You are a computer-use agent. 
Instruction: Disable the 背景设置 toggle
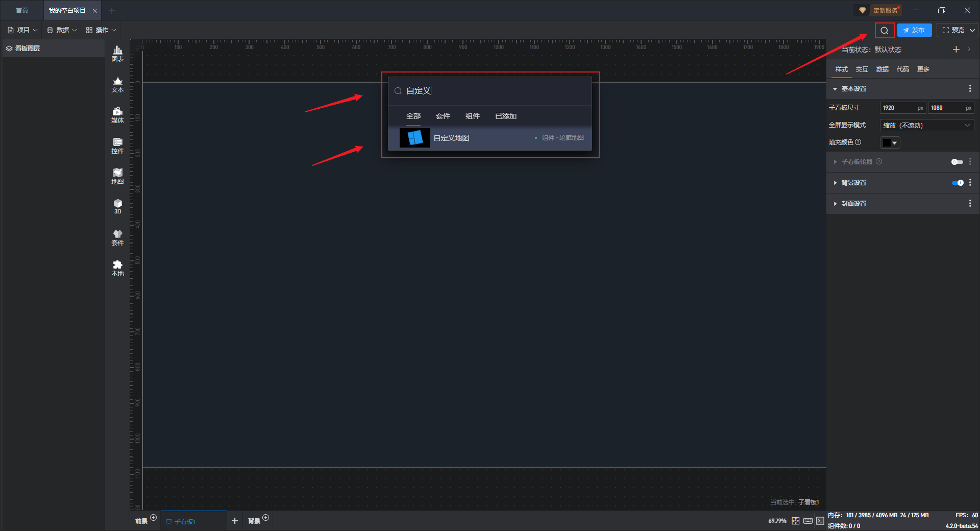coord(958,183)
